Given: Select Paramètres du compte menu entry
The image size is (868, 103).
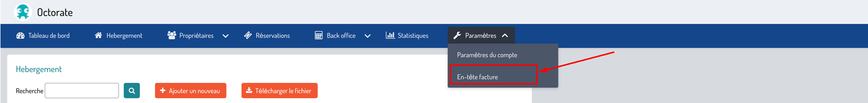Looking at the screenshot, I should (x=487, y=55).
